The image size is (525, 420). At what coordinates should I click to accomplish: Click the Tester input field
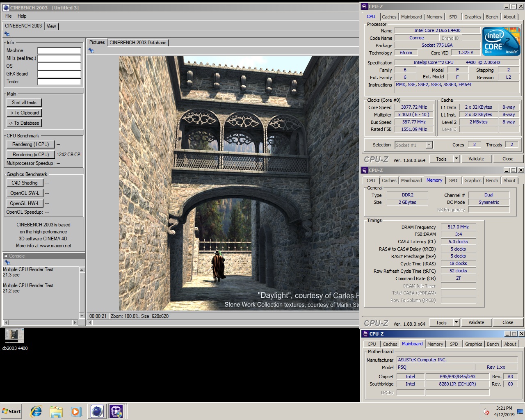click(59, 82)
